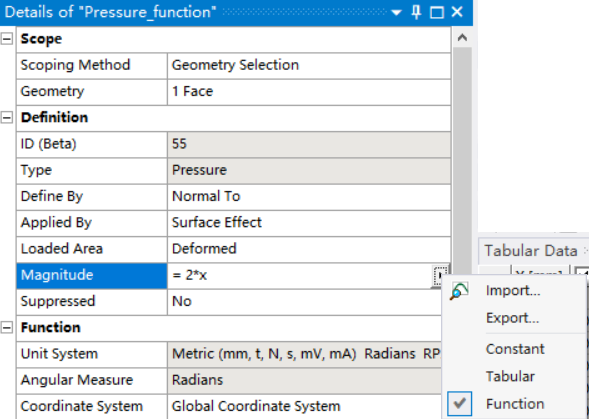The width and height of the screenshot is (599, 419).
Task: Choose Export... from the flyout menu
Action: 512,318
